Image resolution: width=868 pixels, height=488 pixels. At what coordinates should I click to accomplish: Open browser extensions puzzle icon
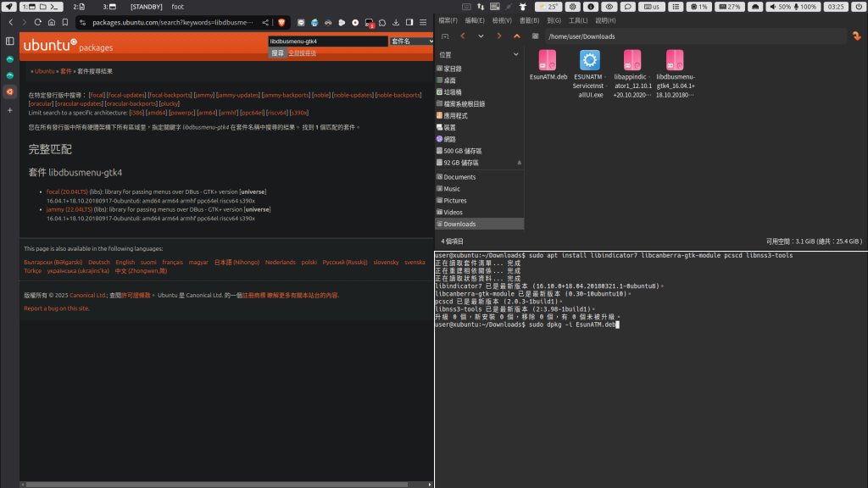382,23
